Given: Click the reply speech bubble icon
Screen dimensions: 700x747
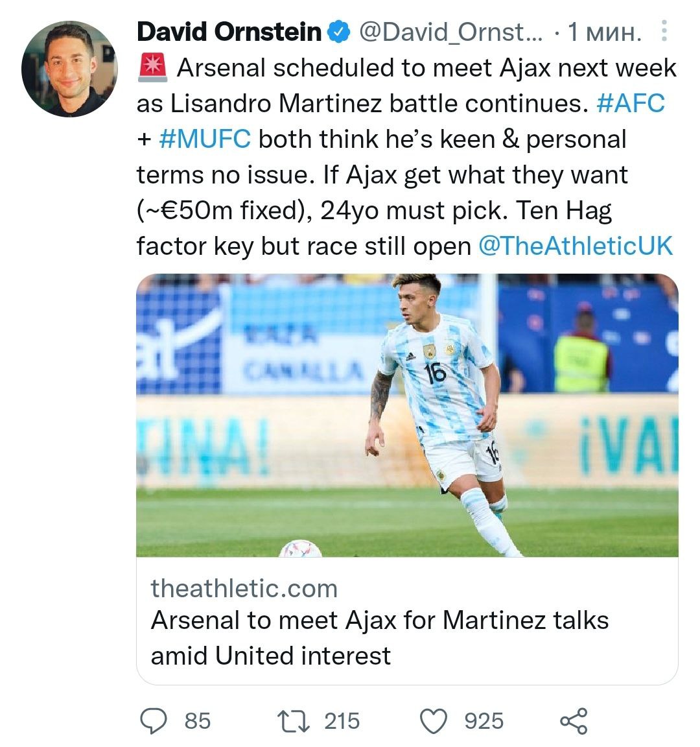Looking at the screenshot, I should (x=154, y=720).
